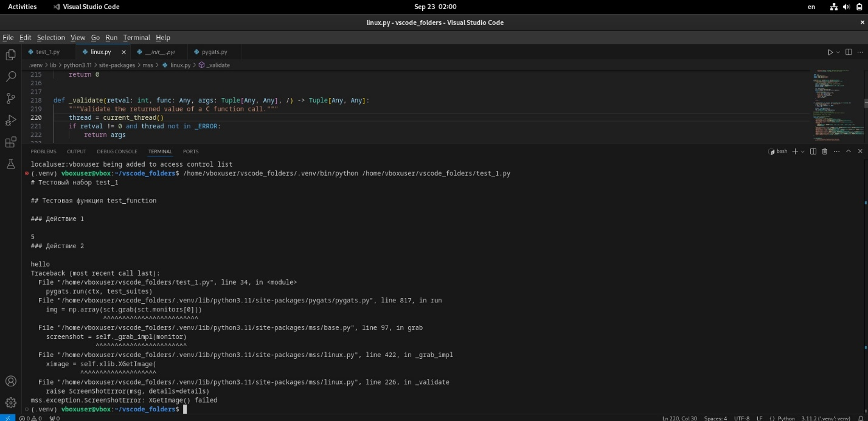Image resolution: width=868 pixels, height=421 pixels.
Task: Select the Source Control icon
Action: pos(10,99)
